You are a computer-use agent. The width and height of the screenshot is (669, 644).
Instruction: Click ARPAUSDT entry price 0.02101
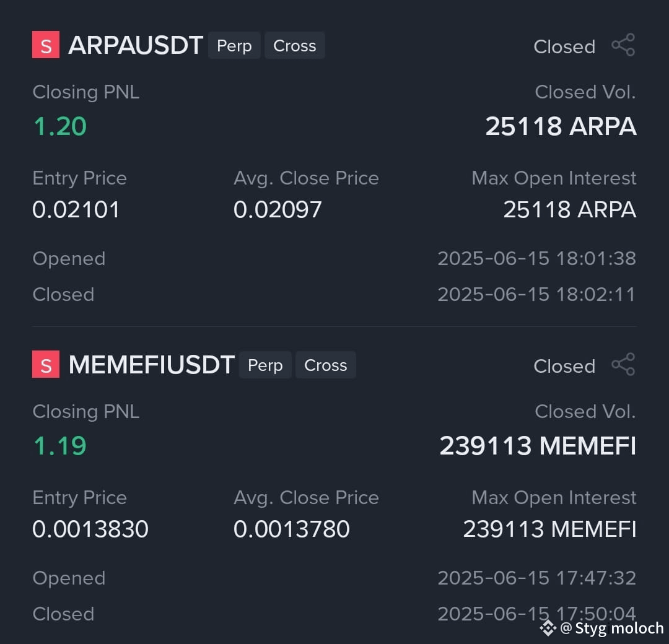76,209
